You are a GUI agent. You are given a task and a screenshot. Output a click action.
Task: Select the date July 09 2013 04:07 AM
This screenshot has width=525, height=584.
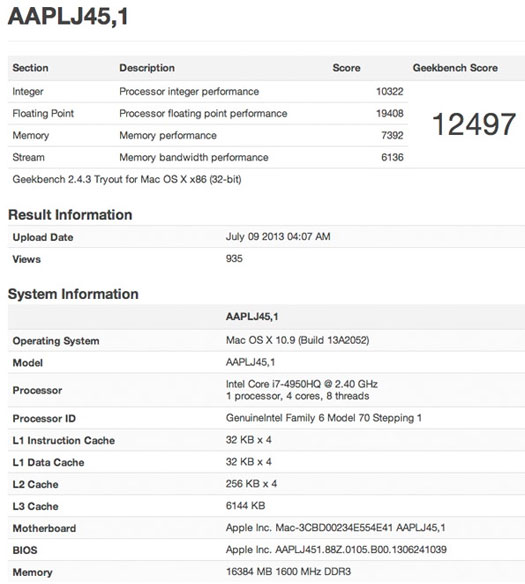coord(278,237)
